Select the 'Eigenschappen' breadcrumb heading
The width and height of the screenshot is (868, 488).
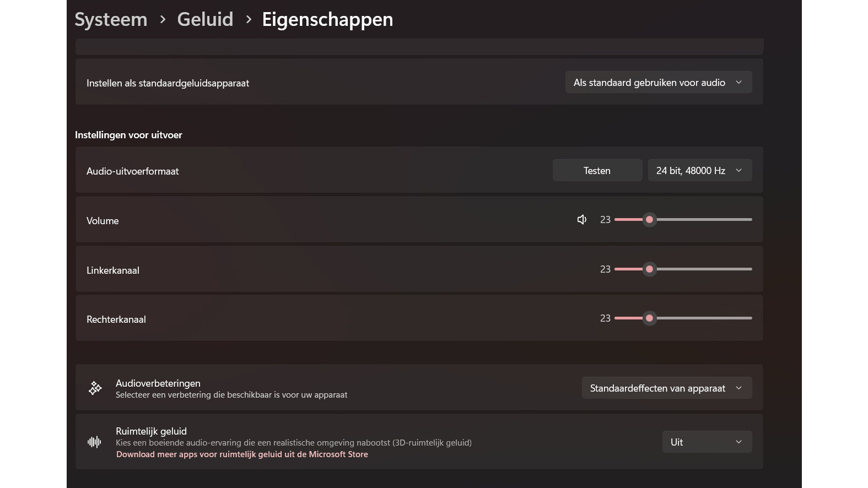click(x=327, y=19)
